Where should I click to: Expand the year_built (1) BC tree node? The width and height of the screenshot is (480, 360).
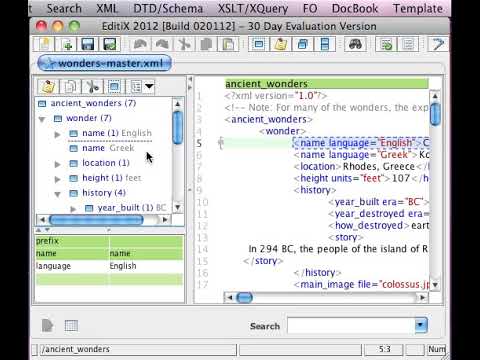[73, 209]
